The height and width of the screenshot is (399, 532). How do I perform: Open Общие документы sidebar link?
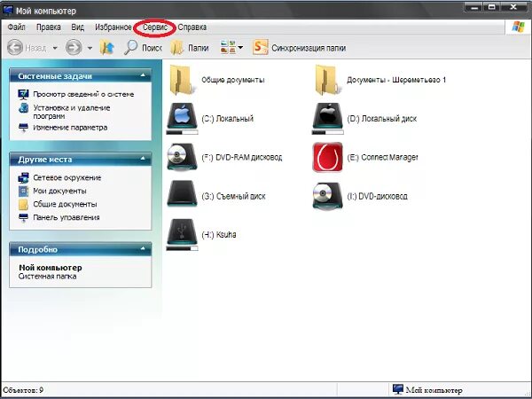pyautogui.click(x=65, y=204)
